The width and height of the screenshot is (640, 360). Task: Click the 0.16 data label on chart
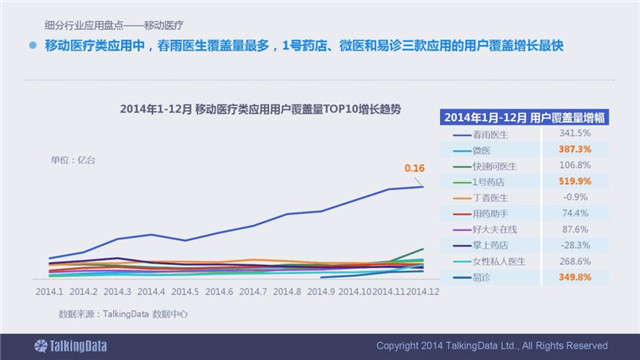414,168
